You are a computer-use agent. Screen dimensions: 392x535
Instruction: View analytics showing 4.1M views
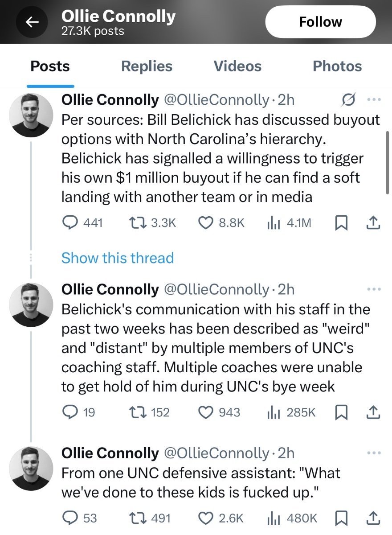click(x=272, y=222)
